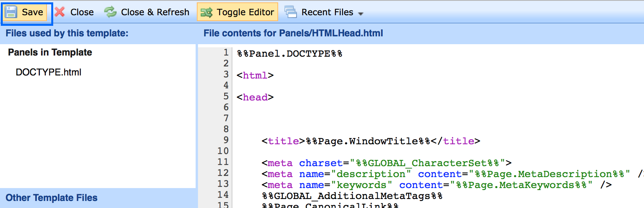Toggle Editor mode on or off
The width and height of the screenshot is (644, 208).
pyautogui.click(x=245, y=12)
